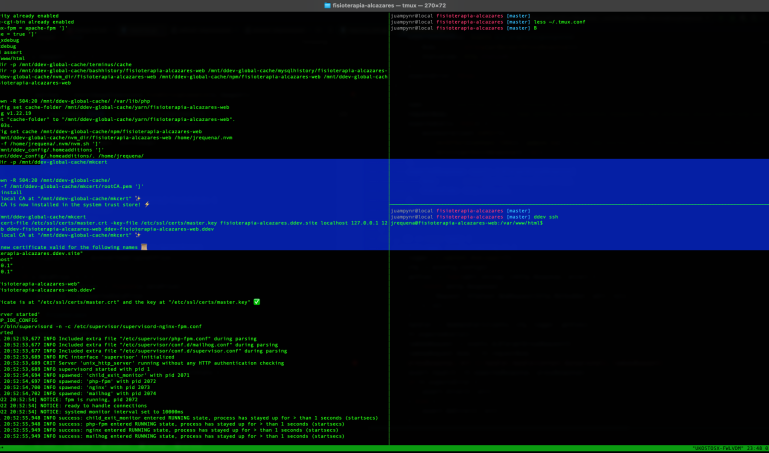
Task: Click the log line mentioning mailhog.conf during parsing
Action: [139, 345]
